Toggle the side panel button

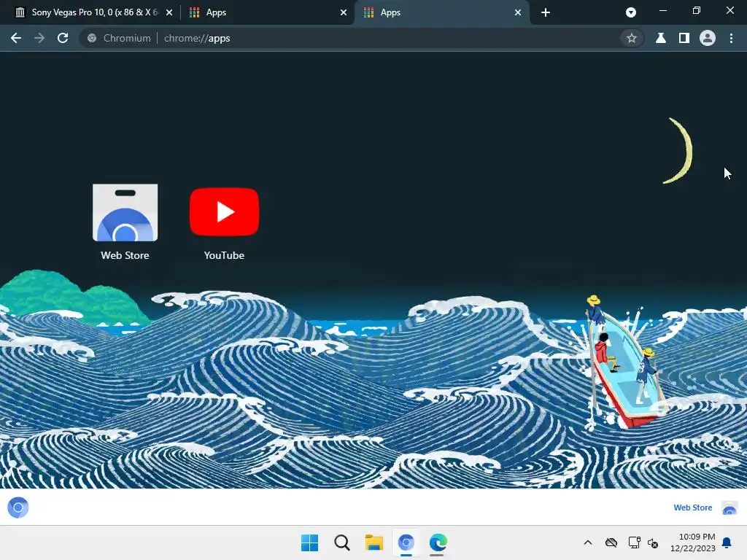point(684,38)
